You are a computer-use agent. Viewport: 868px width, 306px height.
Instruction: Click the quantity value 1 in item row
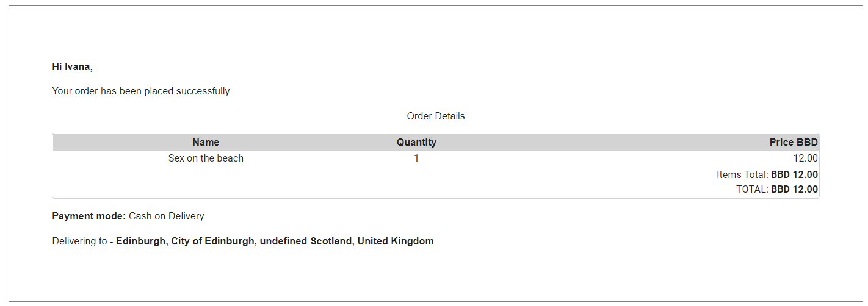(416, 158)
